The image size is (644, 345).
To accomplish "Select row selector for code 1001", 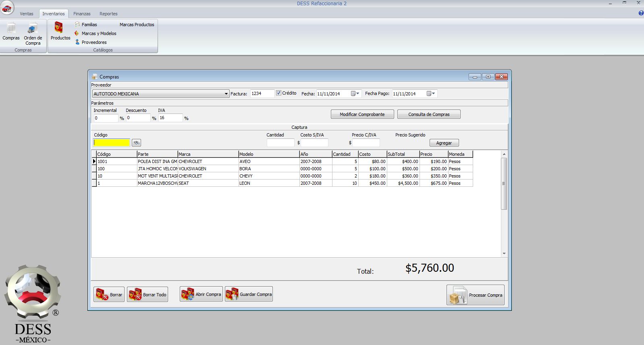I will (94, 161).
